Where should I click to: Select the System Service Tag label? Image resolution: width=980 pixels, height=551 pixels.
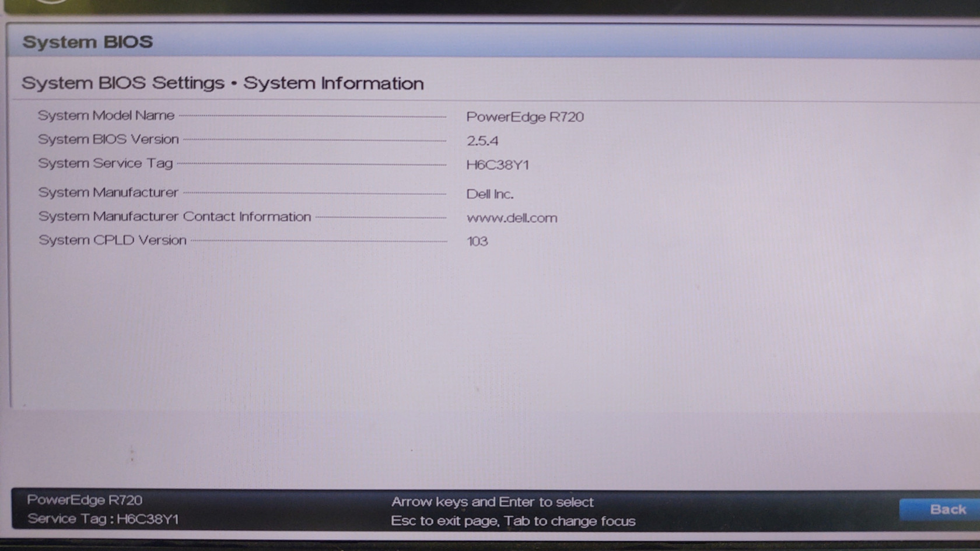(106, 163)
